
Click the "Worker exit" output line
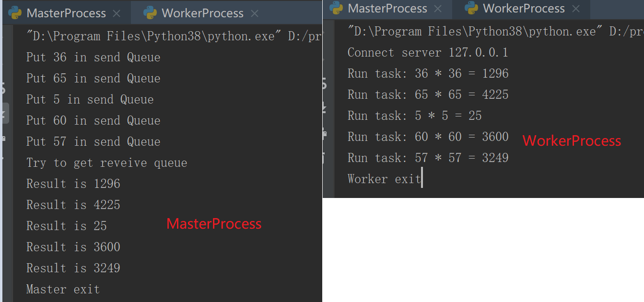click(x=384, y=179)
